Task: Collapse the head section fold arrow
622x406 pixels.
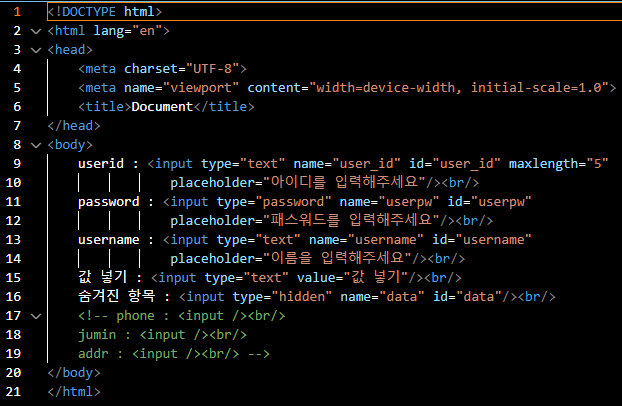Action: pos(36,50)
